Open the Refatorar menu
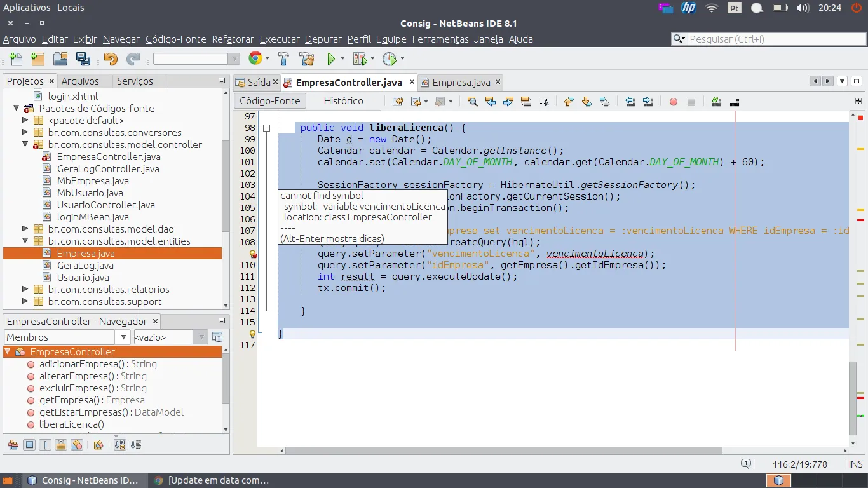Viewport: 868px width, 488px height. 233,39
